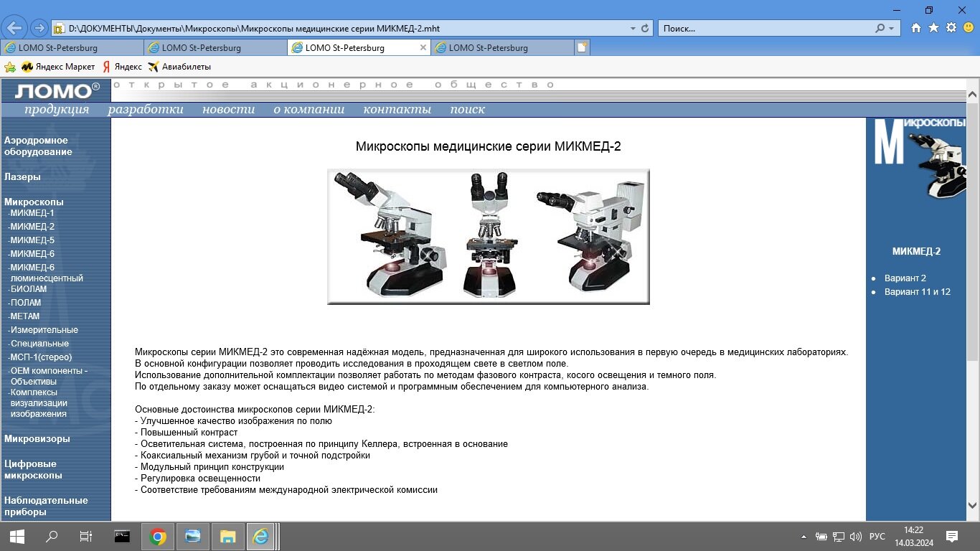Select МЕТАМ in the sidebar
Screen dimensions: 980x551
point(24,316)
